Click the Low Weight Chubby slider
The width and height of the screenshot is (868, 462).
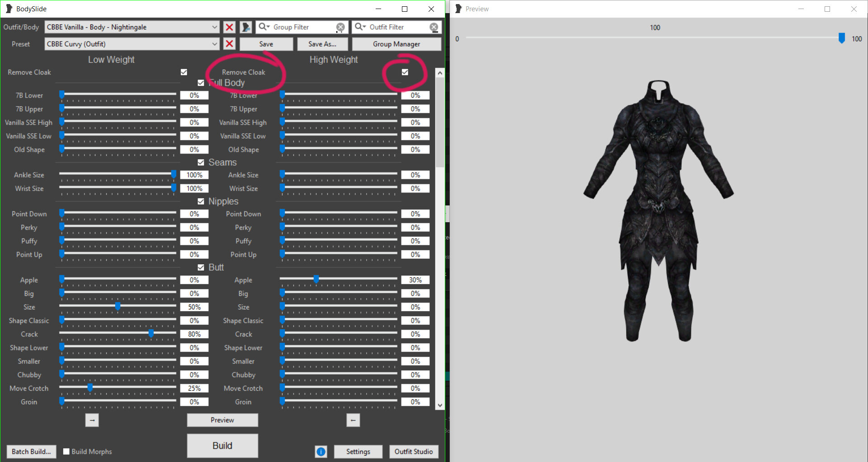pyautogui.click(x=118, y=375)
